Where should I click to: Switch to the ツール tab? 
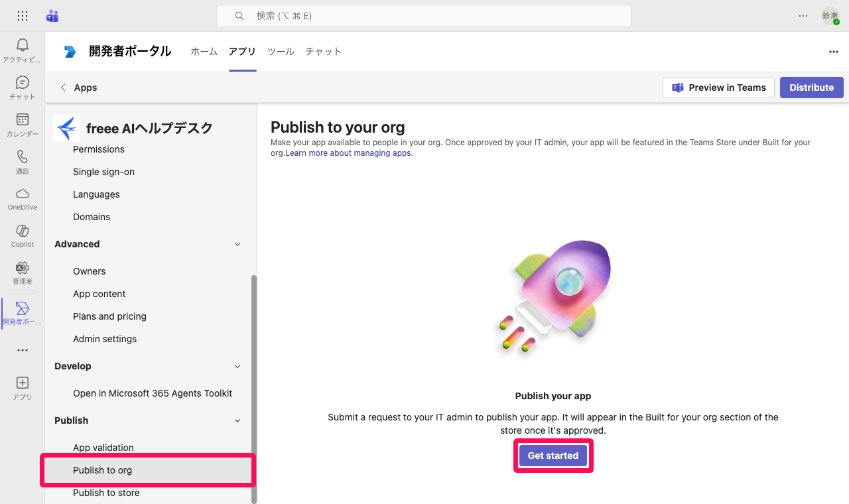point(281,52)
